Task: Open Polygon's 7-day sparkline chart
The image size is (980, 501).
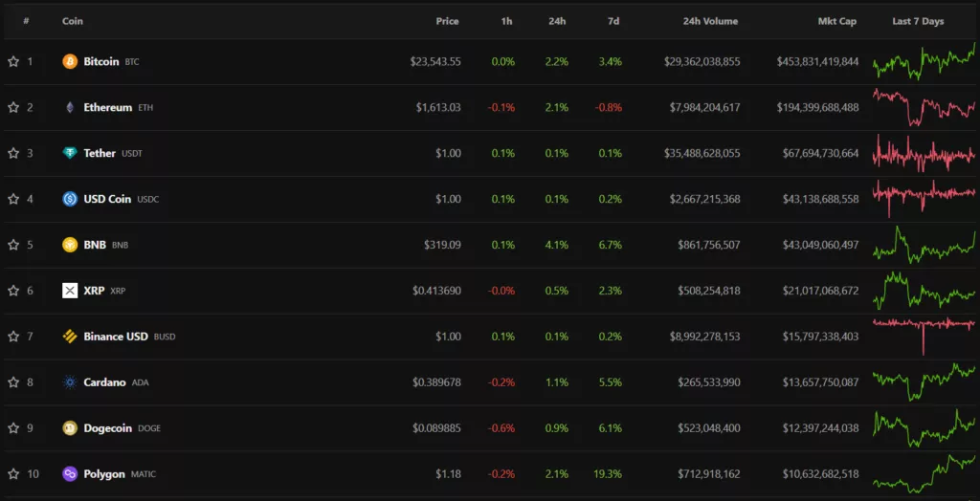Action: point(924,474)
